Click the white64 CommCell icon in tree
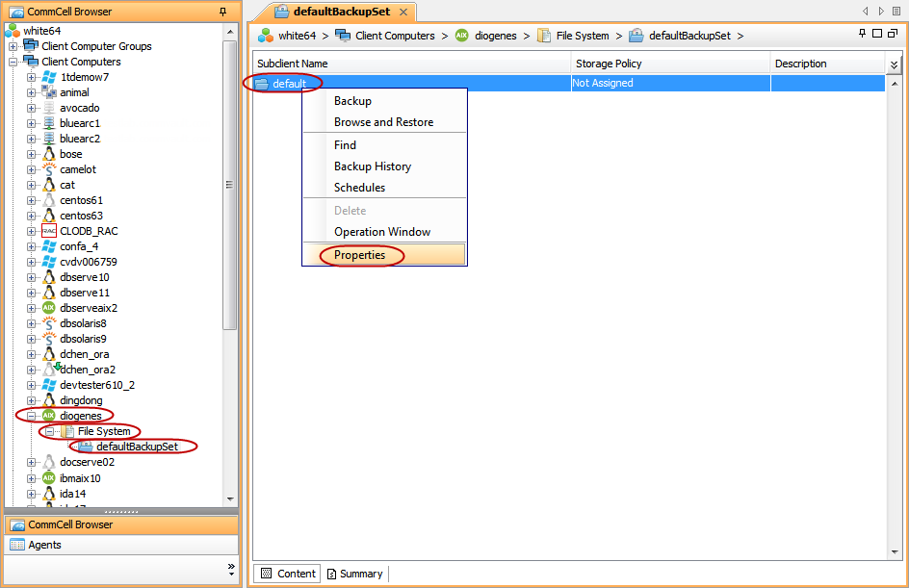Viewport: 909px width, 588px height. point(13,31)
